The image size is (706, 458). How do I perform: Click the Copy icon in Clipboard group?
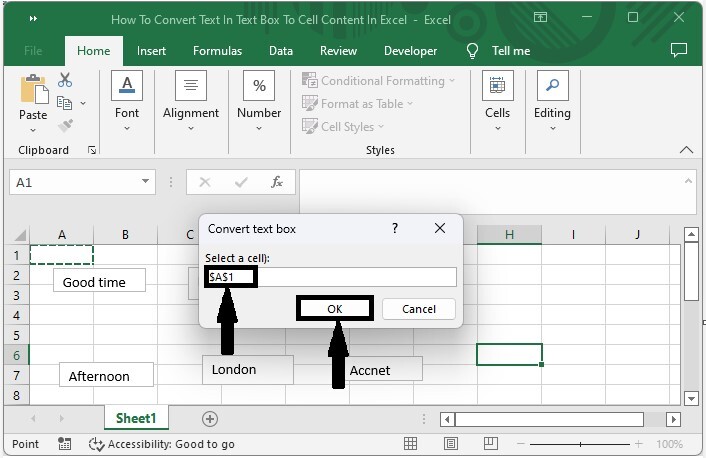pyautogui.click(x=65, y=103)
